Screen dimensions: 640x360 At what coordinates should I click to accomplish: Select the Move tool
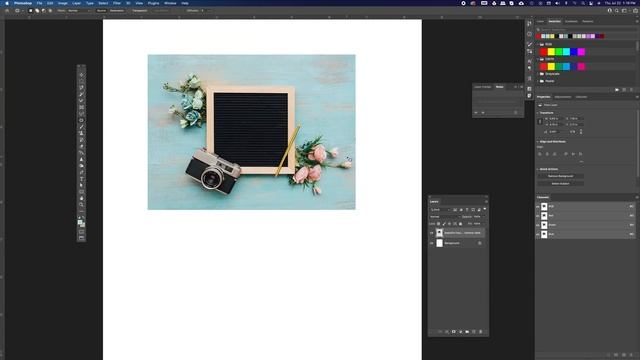[81, 75]
